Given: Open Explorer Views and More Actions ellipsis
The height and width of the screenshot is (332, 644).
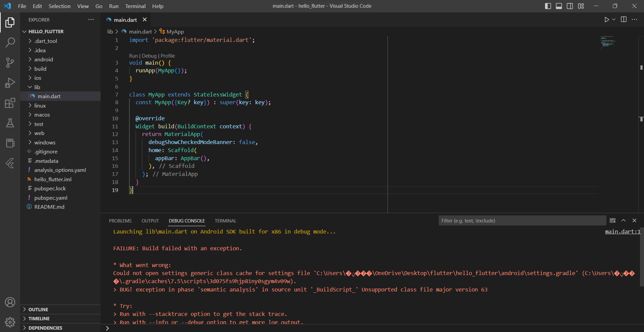Looking at the screenshot, I should tap(91, 19).
